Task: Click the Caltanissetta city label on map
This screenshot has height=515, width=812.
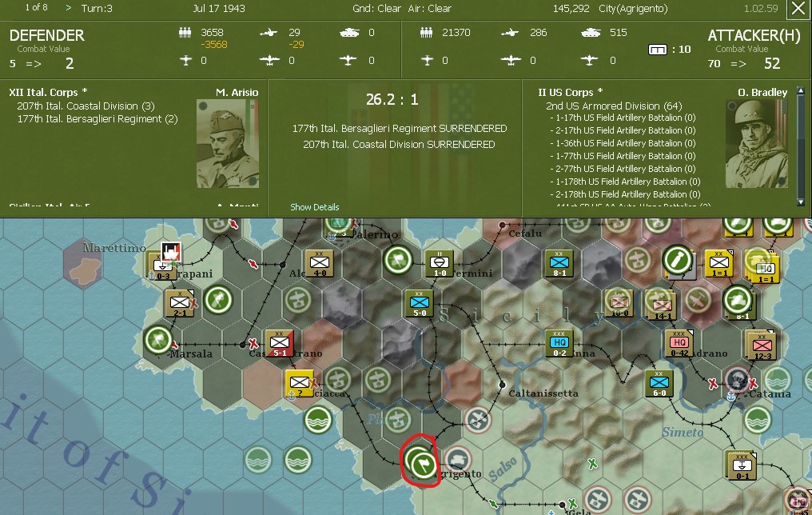Action: [x=543, y=393]
